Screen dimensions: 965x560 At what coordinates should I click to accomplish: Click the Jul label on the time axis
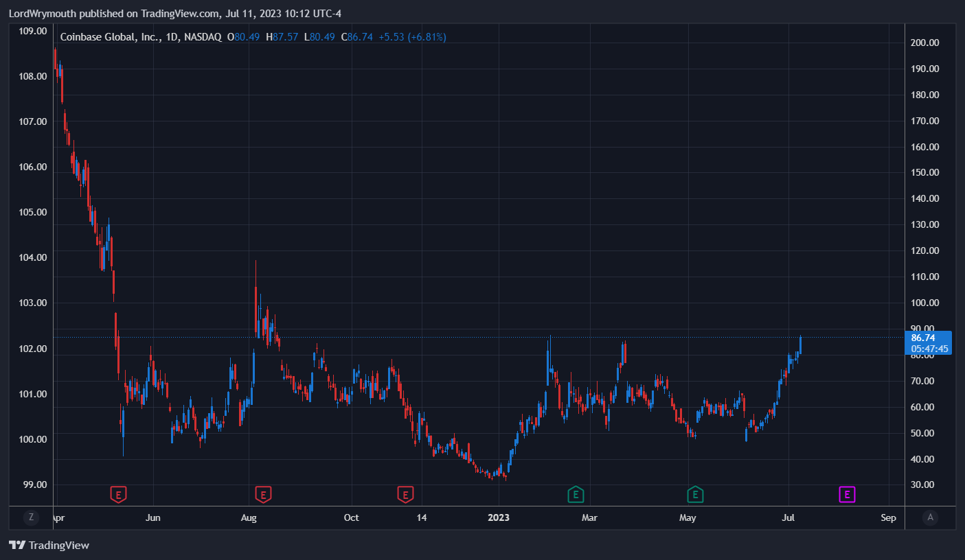pyautogui.click(x=788, y=517)
